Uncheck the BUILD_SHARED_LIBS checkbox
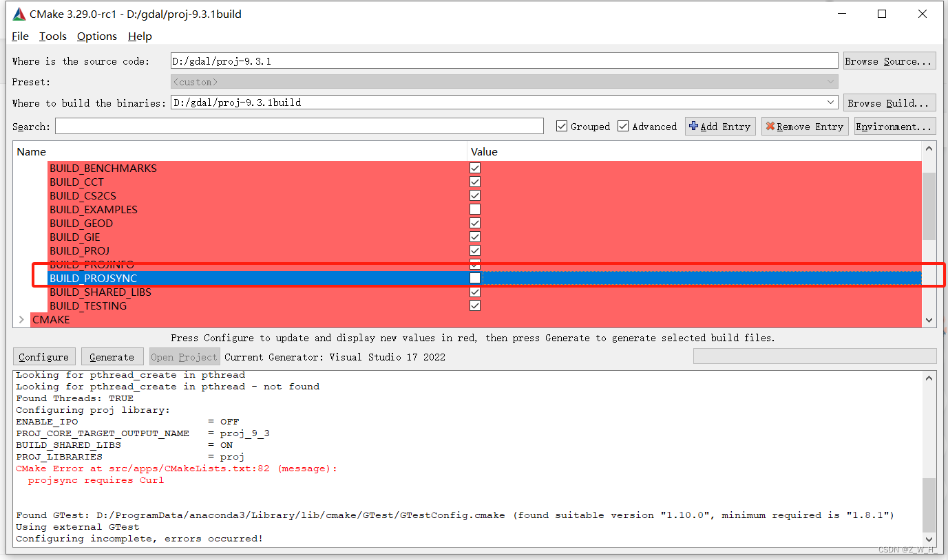This screenshot has height=560, width=948. tap(475, 292)
